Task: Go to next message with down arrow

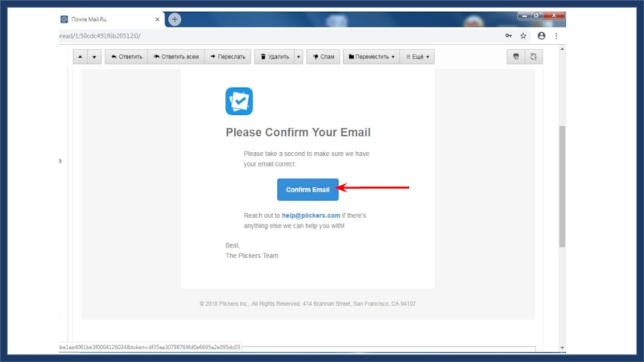Action: click(x=94, y=56)
